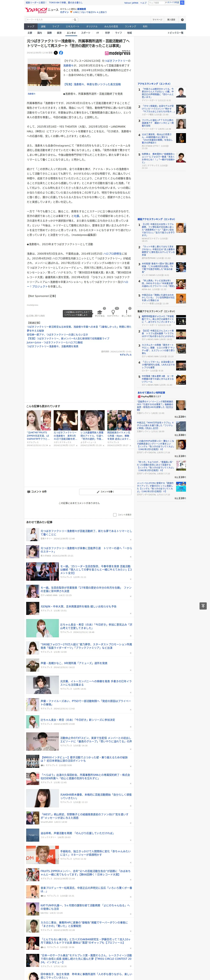The width and height of the screenshot is (210, 980).
Task: Dismiss the 元HKT48 FRUITS ZIPPER recommended card
Action: tap(50, 445)
